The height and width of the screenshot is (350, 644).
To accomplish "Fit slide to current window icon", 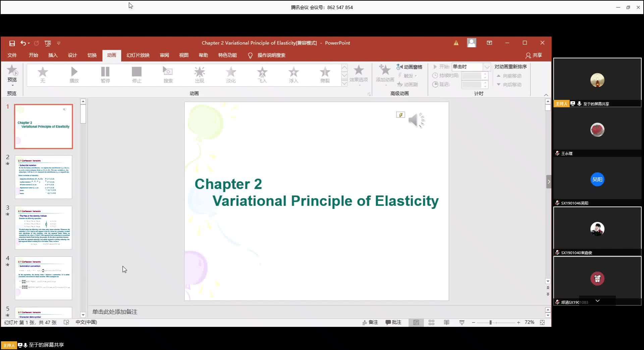I will pyautogui.click(x=542, y=323).
